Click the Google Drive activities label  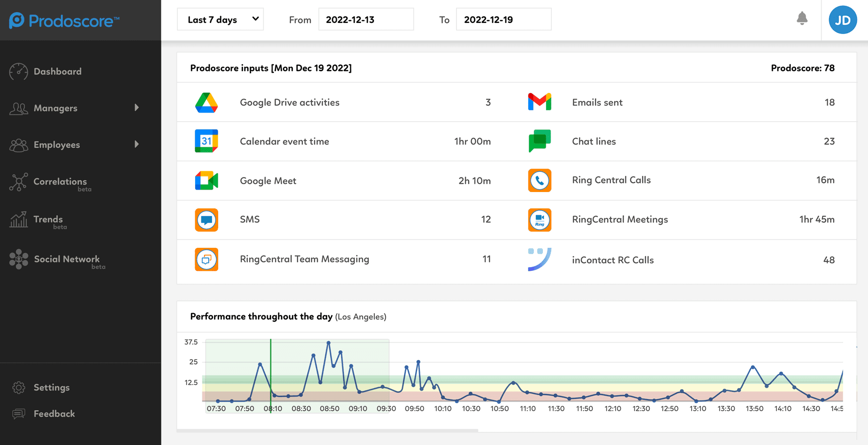[289, 102]
